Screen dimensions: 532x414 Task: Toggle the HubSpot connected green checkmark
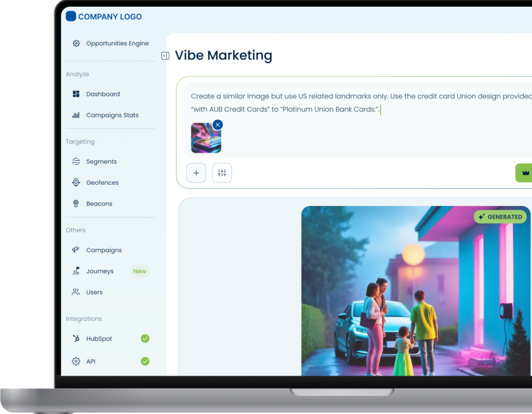[145, 339]
